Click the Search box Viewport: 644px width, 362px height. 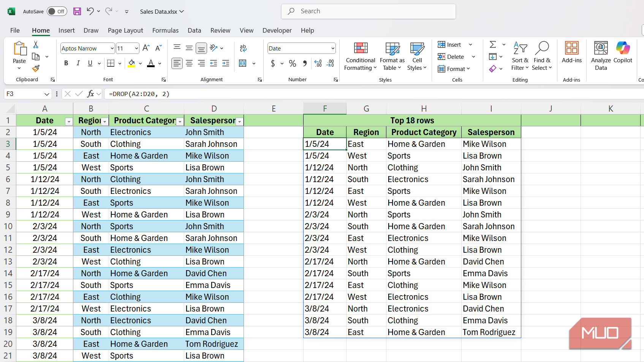(x=369, y=11)
